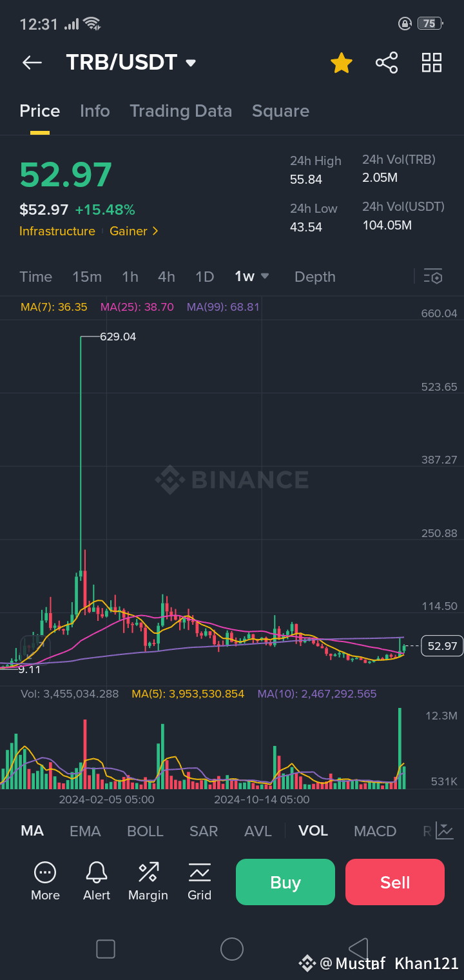Open the share icon

tap(387, 63)
